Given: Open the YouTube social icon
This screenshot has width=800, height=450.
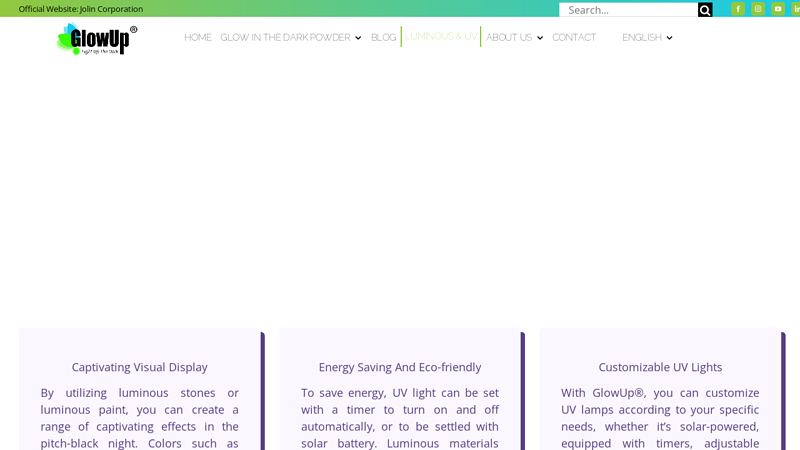Looking at the screenshot, I should (x=778, y=9).
